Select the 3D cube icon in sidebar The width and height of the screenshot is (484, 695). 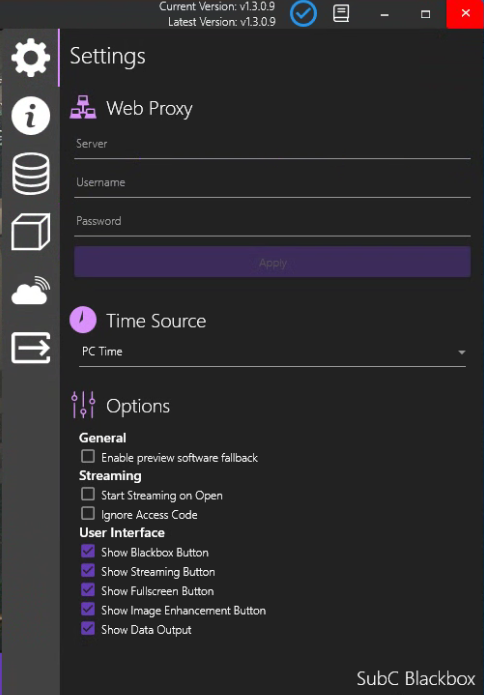pos(31,231)
